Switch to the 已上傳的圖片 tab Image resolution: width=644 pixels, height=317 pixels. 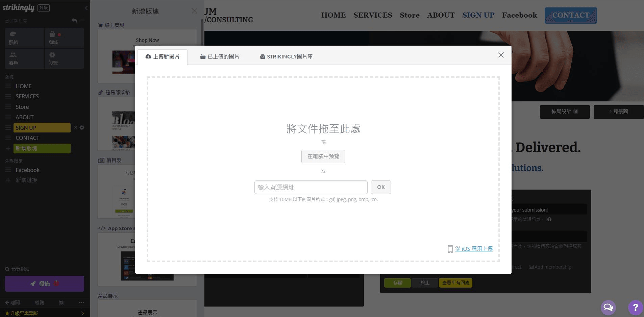coord(220,56)
